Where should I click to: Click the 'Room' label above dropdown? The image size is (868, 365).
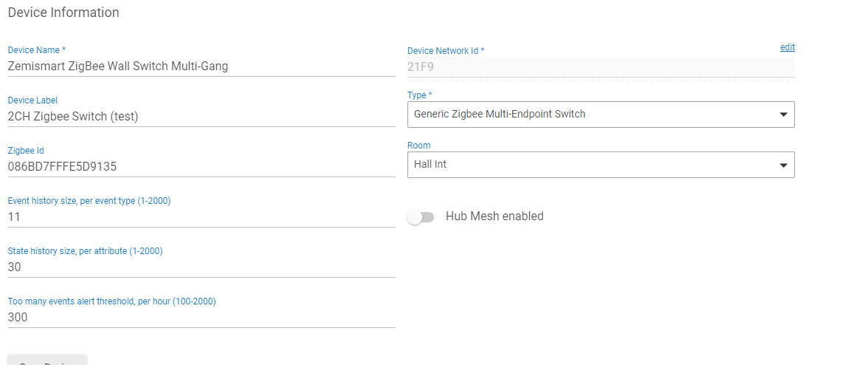[418, 146]
